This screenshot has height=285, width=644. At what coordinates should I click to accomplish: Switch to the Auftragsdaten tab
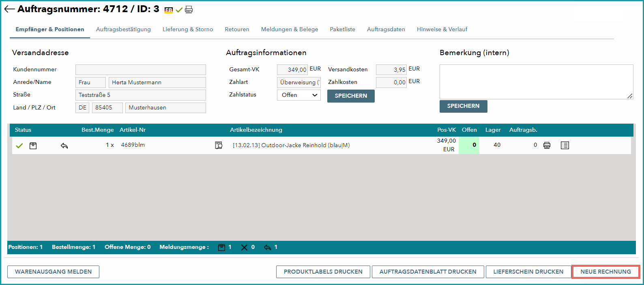[386, 29]
